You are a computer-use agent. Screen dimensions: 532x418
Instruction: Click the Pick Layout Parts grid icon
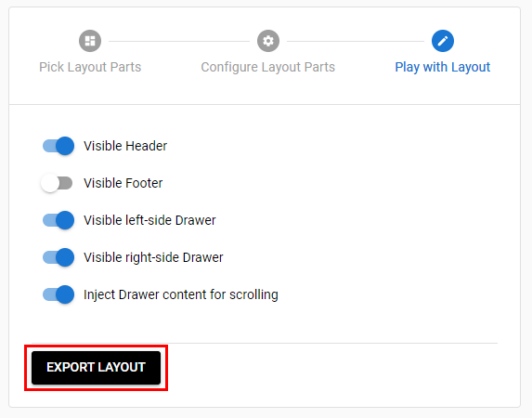tap(90, 41)
